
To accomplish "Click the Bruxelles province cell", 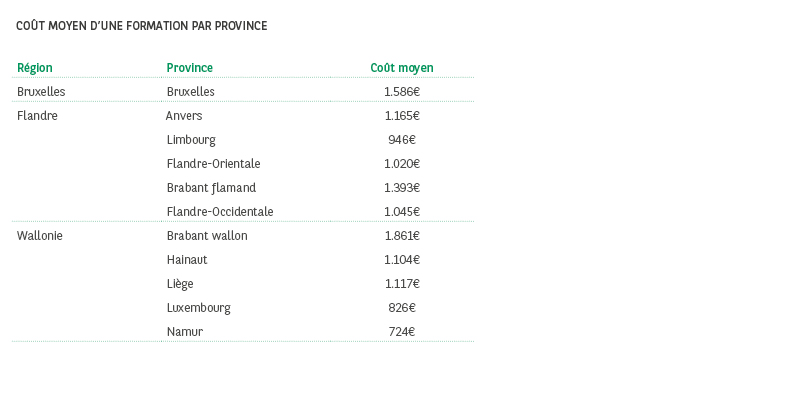I will pos(191,92).
